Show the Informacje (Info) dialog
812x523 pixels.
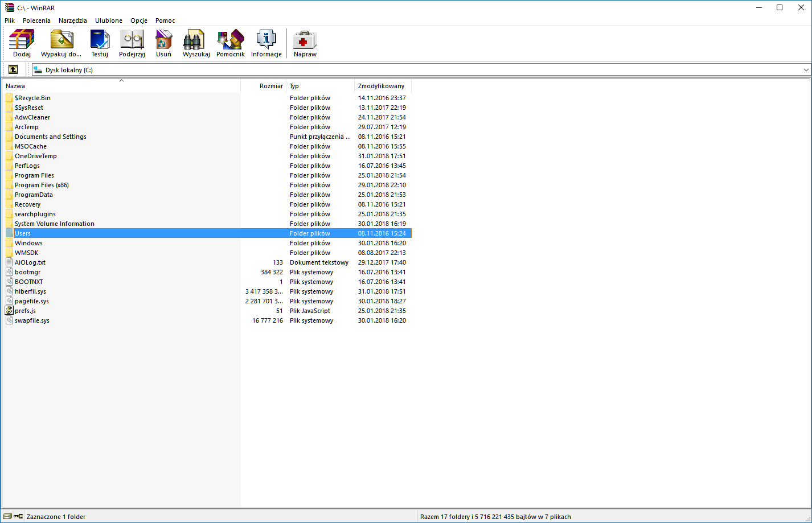click(266, 43)
